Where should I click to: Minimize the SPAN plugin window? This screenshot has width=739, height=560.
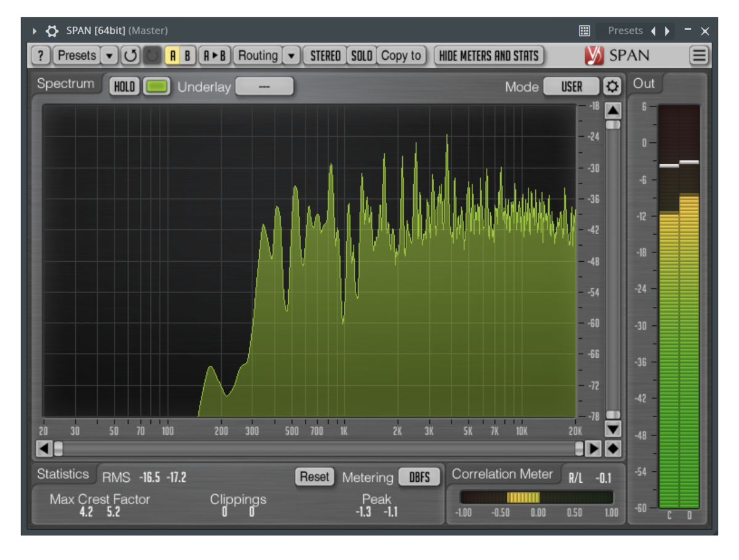point(688,30)
